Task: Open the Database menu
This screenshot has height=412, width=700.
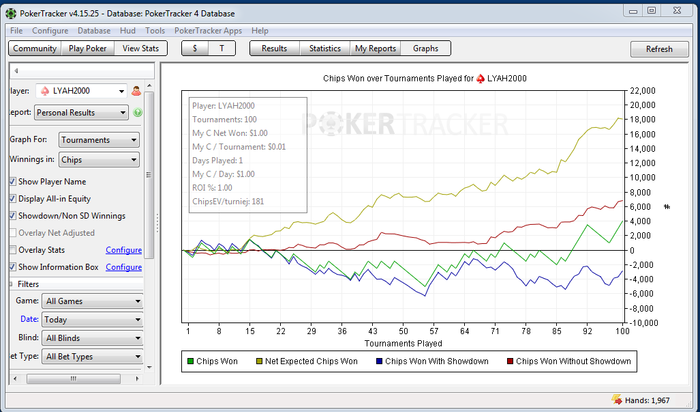Action: coord(94,31)
